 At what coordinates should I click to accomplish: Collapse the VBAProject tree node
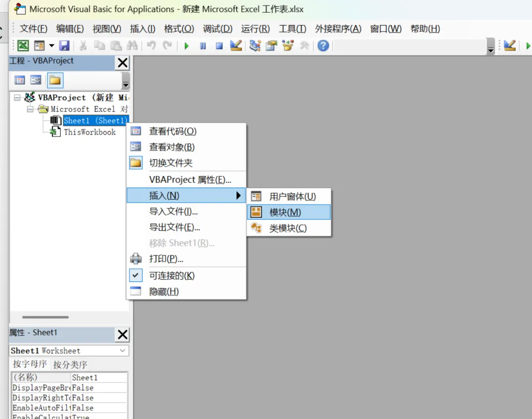click(x=17, y=98)
